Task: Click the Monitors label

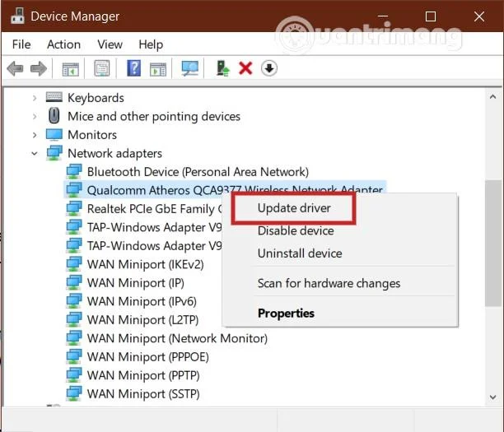Action: pos(92,135)
